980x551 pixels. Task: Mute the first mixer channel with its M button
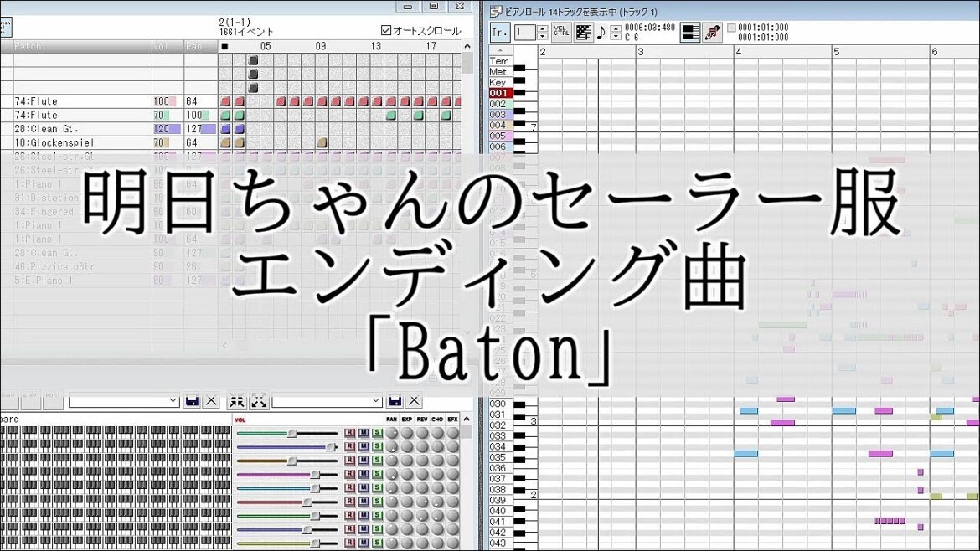click(364, 432)
